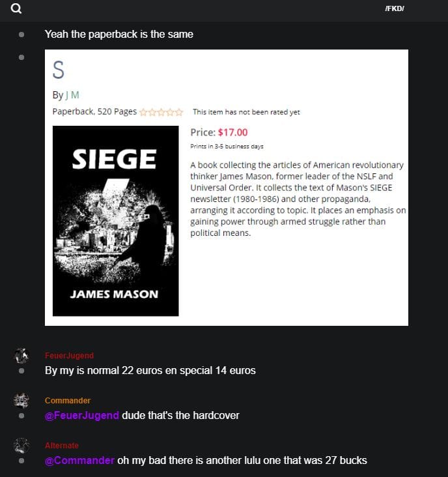Click FeuerJugend's avatar image

coord(21,356)
